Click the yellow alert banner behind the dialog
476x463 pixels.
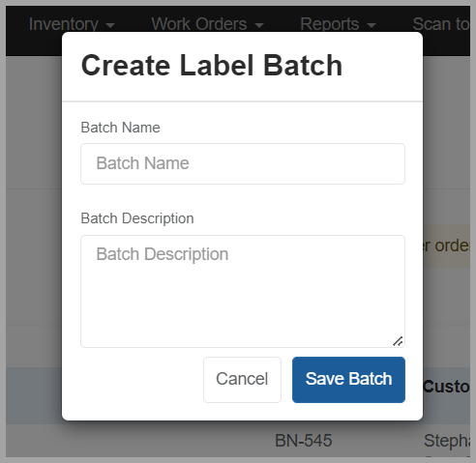(x=446, y=246)
